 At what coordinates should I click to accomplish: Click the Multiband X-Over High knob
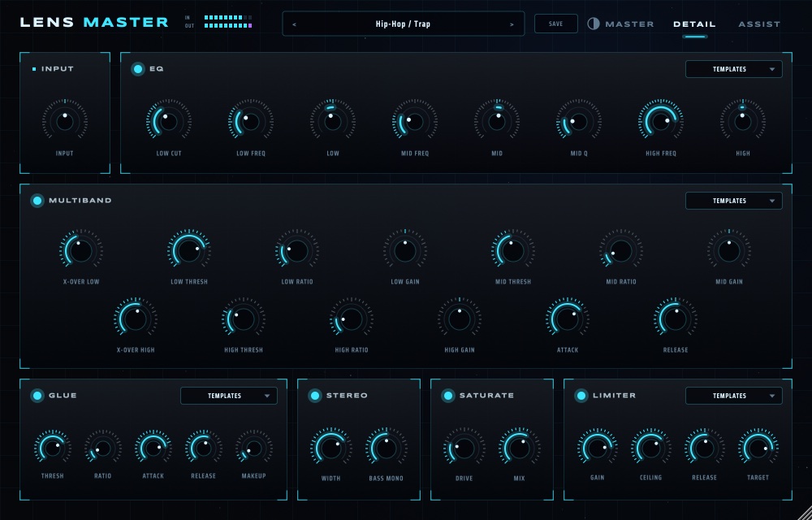click(135, 319)
